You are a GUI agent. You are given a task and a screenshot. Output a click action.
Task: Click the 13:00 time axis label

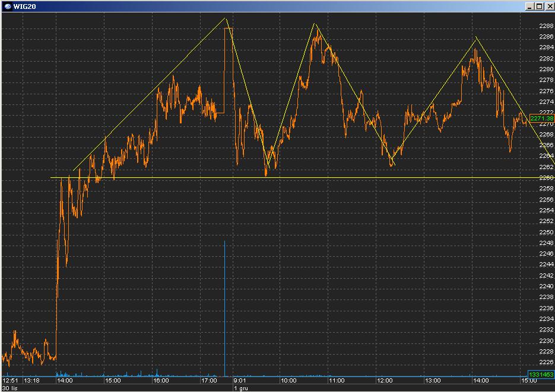coord(433,381)
